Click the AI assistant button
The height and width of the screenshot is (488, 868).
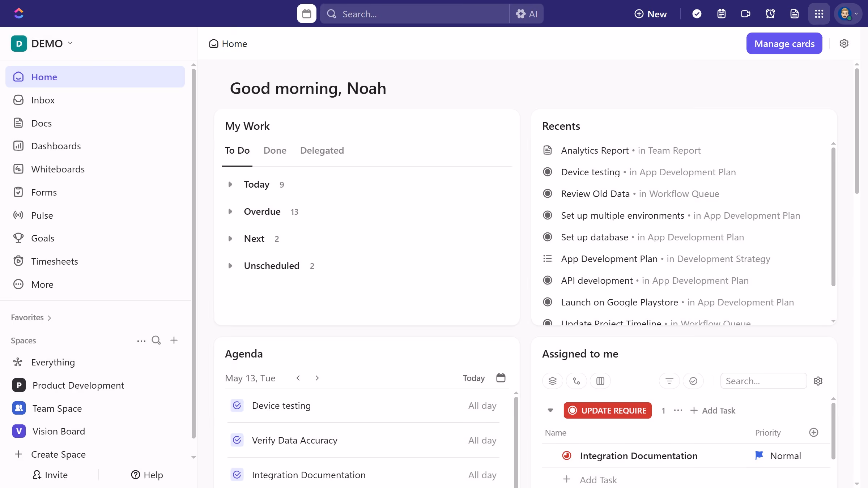click(x=526, y=14)
